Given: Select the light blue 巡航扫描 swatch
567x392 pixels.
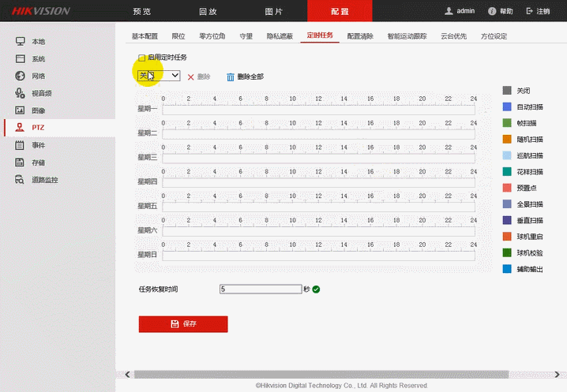Looking at the screenshot, I should point(507,155).
